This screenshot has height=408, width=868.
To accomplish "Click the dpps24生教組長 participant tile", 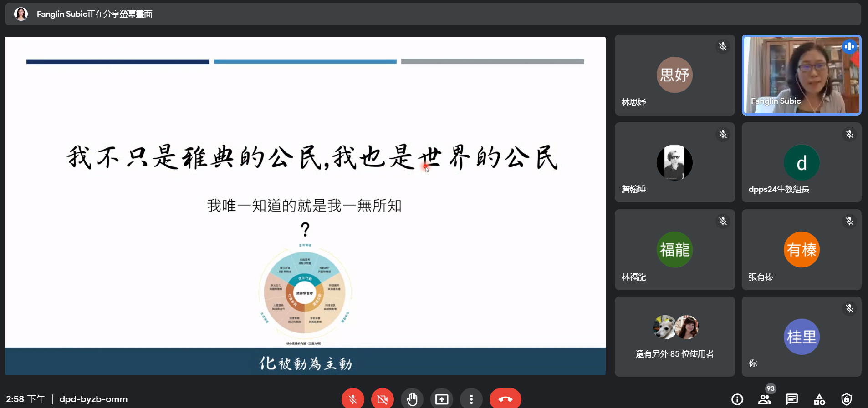I will (801, 162).
